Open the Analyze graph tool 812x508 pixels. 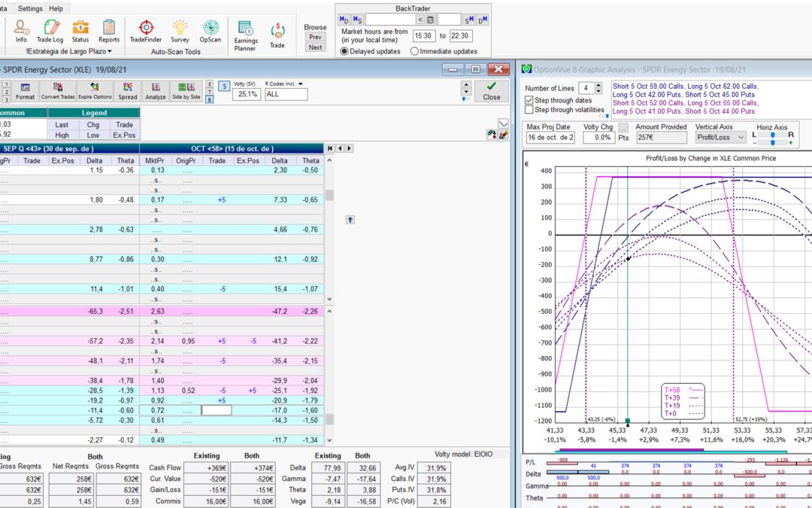coord(156,91)
